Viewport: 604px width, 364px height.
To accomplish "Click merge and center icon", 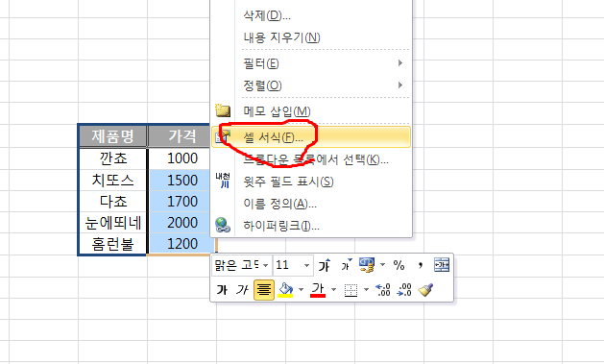I will 442,265.
